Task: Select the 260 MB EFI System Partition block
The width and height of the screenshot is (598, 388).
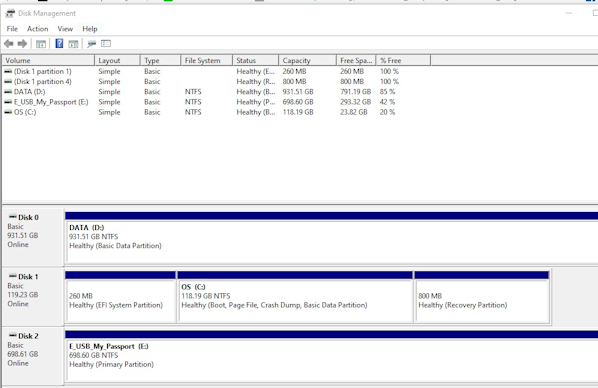Action: click(121, 297)
